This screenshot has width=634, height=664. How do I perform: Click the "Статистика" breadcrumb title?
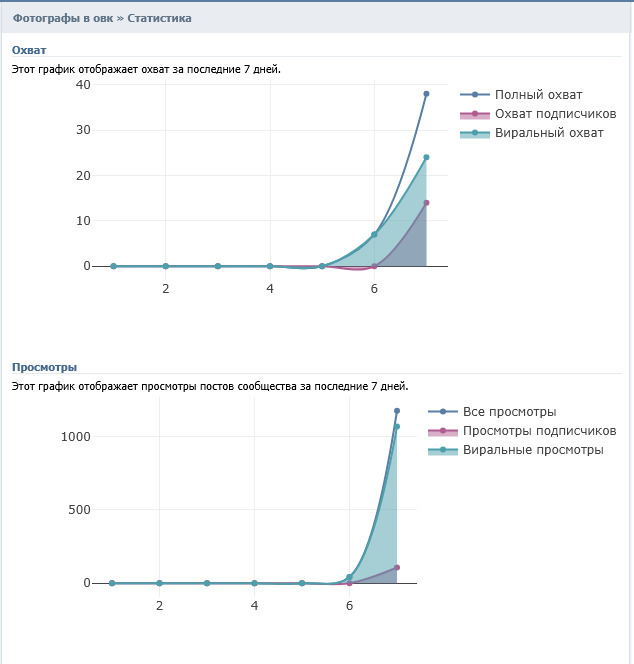(x=160, y=18)
